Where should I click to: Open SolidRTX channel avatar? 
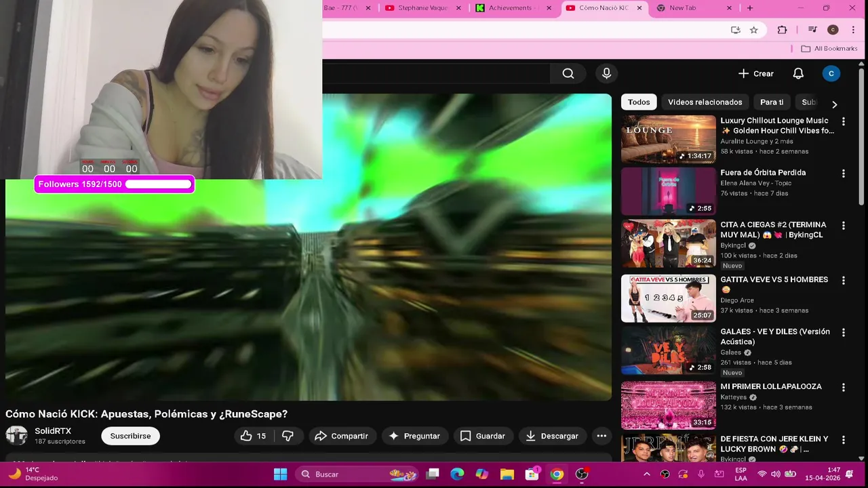(16, 435)
